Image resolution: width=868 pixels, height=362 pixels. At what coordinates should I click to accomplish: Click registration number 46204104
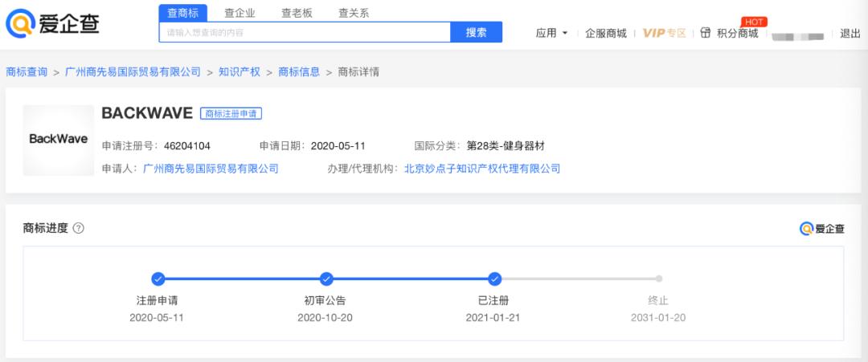click(187, 146)
